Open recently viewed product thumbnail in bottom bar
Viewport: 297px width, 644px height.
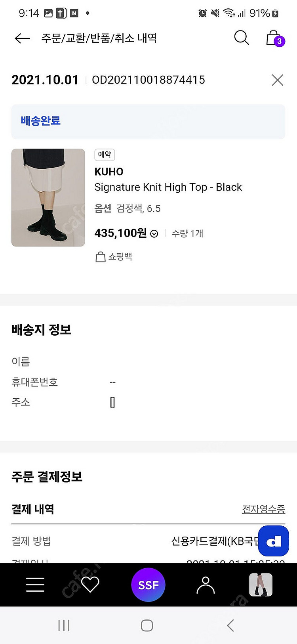[261, 585]
